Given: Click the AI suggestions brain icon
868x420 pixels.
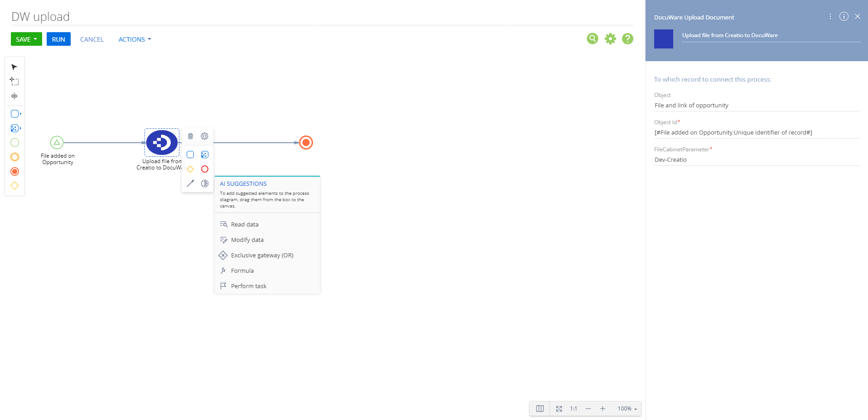Looking at the screenshot, I should coord(205,183).
